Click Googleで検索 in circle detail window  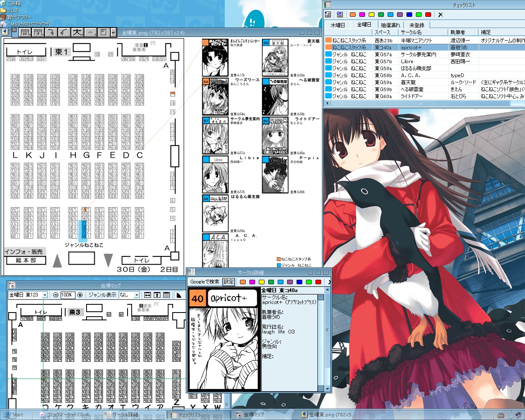tap(205, 282)
